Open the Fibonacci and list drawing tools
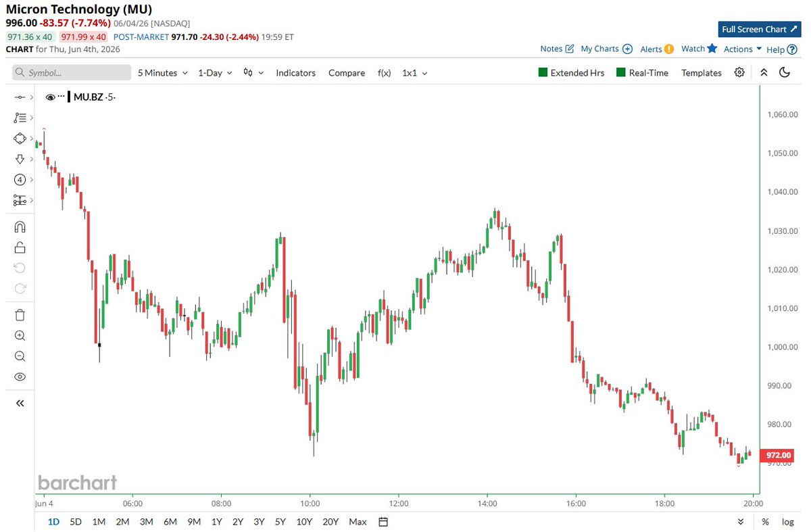The height and width of the screenshot is (532, 811). tap(19, 118)
